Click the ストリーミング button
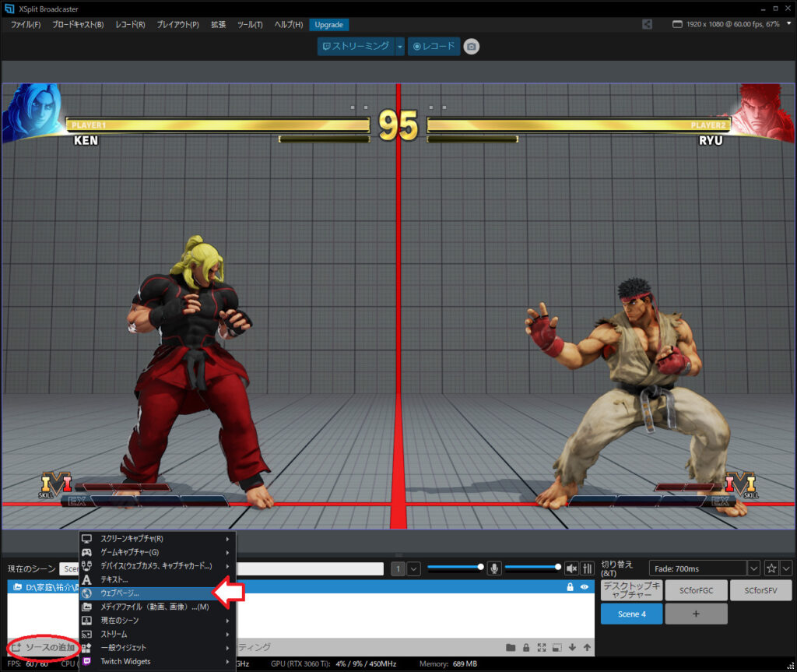 [356, 46]
